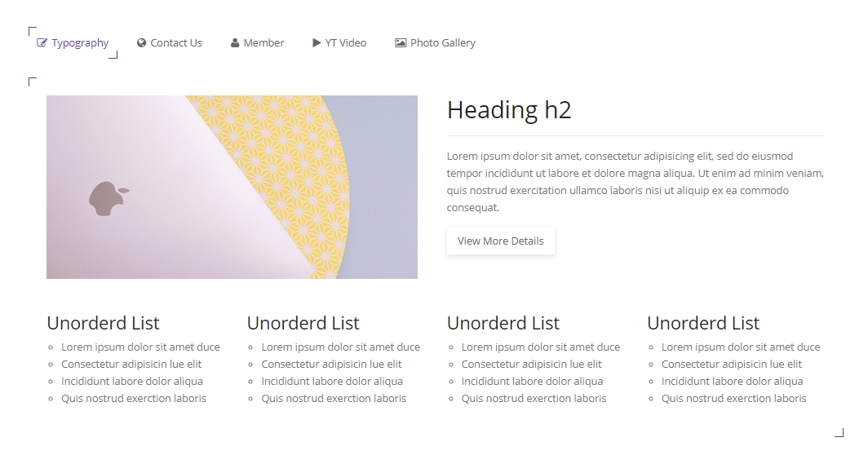868x473 pixels.
Task: Click the Lorem ipsum paragraph under Heading h2
Action: [635, 182]
